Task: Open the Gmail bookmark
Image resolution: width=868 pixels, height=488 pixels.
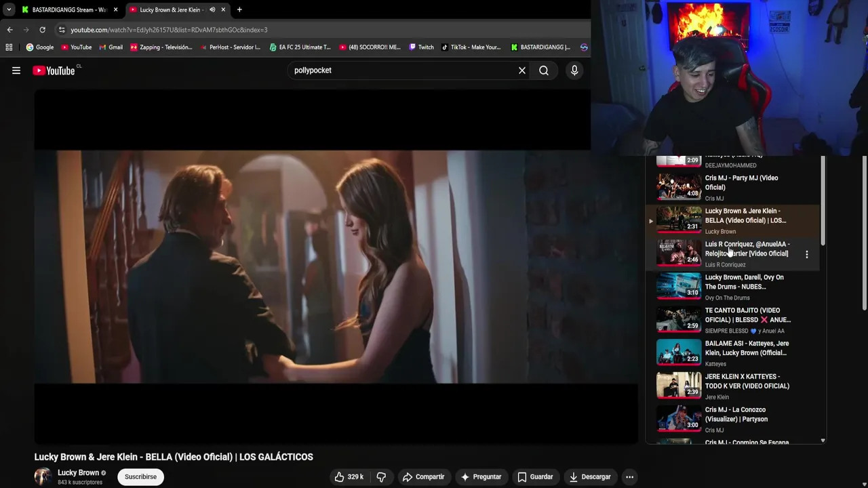Action: [111, 47]
